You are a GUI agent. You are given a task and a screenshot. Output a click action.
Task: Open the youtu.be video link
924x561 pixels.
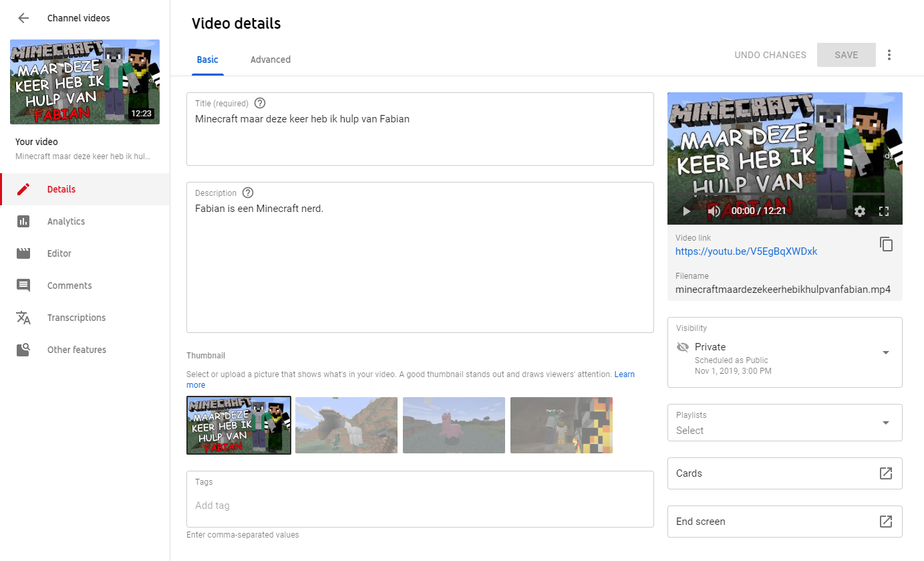(x=746, y=251)
